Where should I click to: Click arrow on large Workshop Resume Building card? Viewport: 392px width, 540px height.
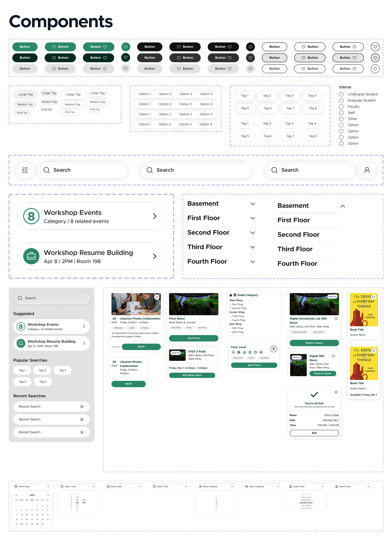tap(155, 256)
